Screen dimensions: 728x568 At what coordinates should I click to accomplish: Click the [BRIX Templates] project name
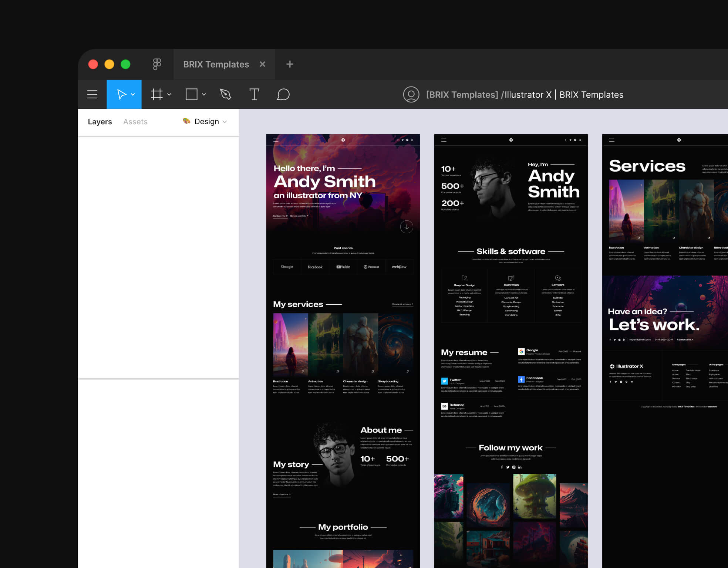[462, 95]
